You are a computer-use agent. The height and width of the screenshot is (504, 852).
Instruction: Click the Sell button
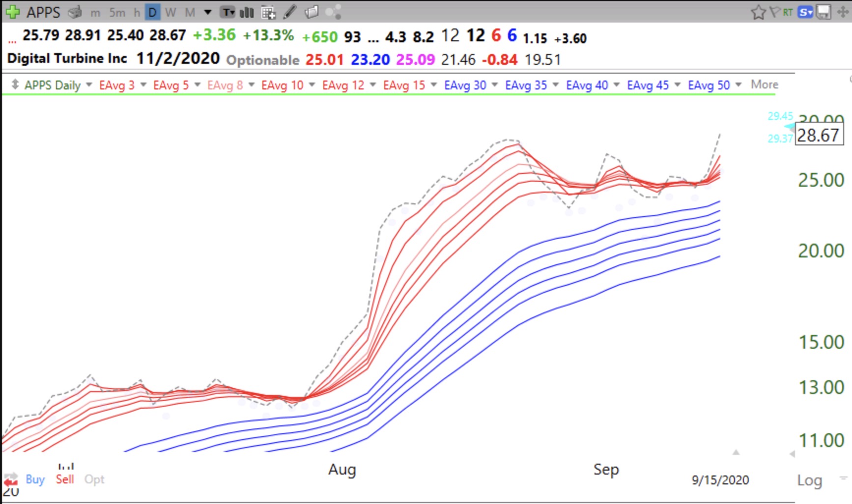pos(65,479)
